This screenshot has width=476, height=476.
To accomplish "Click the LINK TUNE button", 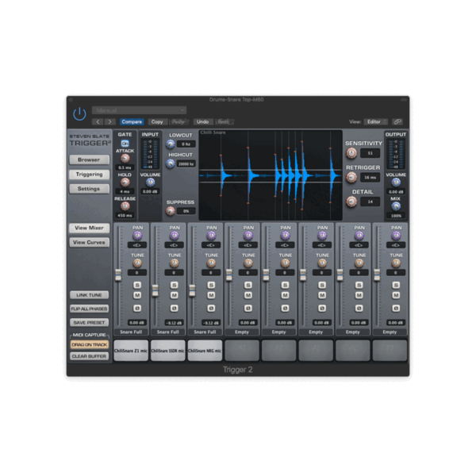I will (89, 295).
